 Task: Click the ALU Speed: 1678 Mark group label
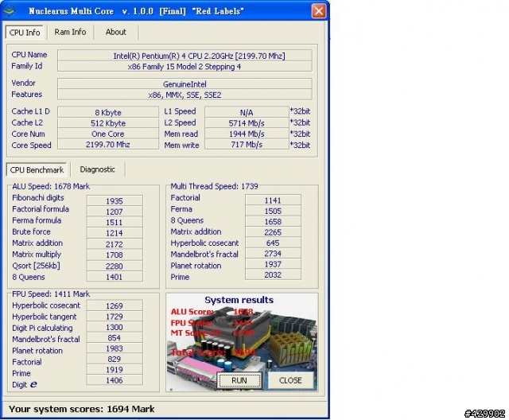point(51,186)
